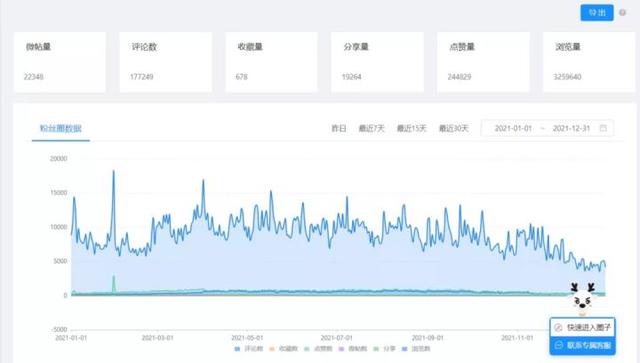
Task: Click the help question mark icon
Action: tap(622, 13)
